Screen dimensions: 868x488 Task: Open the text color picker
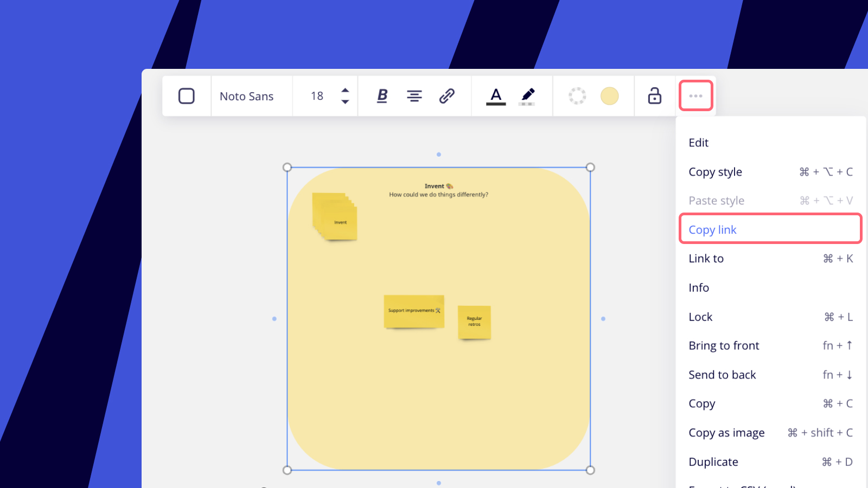pos(496,96)
